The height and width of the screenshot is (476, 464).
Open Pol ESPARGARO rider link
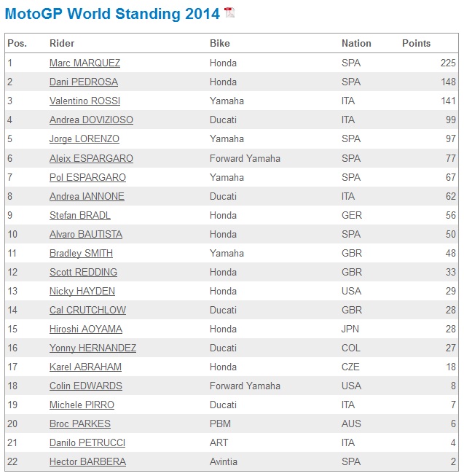[x=87, y=177]
